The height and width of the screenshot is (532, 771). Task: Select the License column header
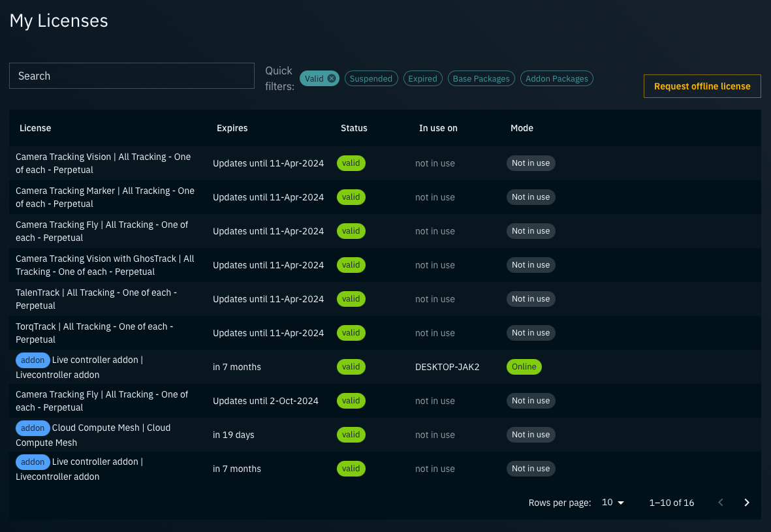click(35, 128)
